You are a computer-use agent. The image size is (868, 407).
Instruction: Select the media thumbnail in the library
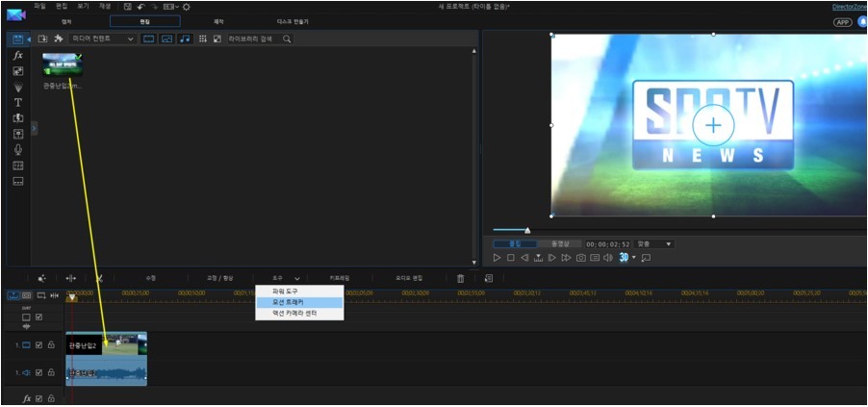[x=63, y=64]
